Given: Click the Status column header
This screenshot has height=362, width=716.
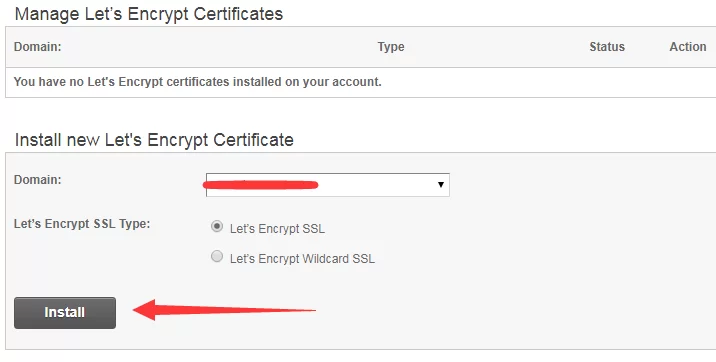Looking at the screenshot, I should 607,47.
